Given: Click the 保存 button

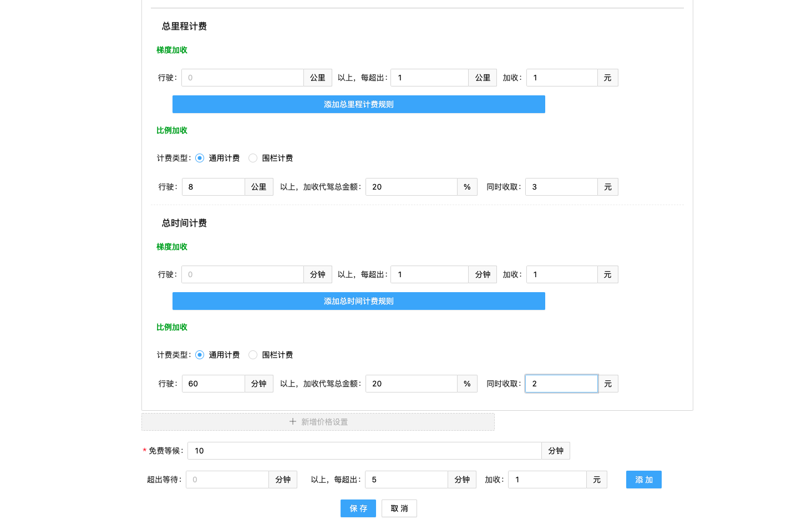Looking at the screenshot, I should pos(358,508).
